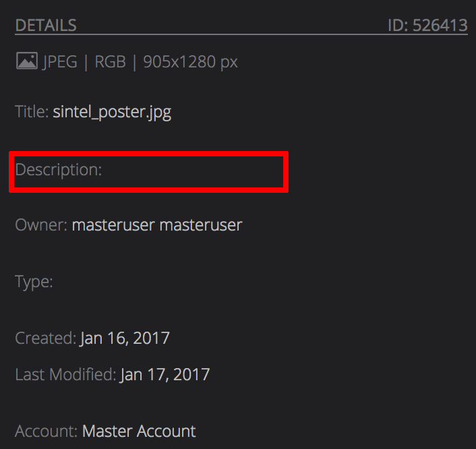Open owner masteruser masteruser
The width and height of the screenshot is (476, 449).
[x=156, y=224]
